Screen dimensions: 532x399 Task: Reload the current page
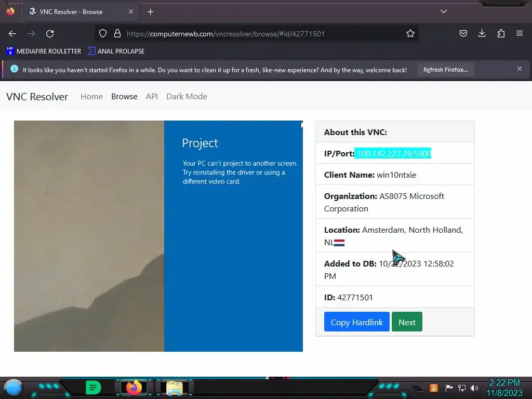(x=50, y=34)
